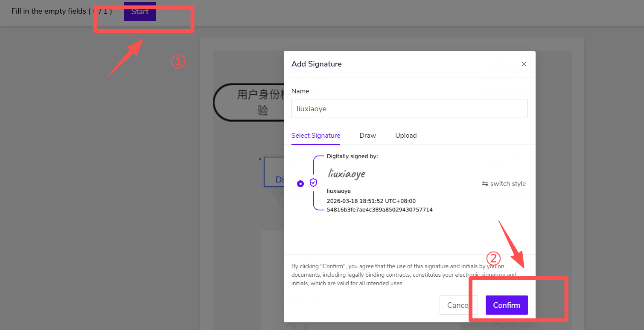
Task: Click the switch style text link
Action: coord(508,184)
